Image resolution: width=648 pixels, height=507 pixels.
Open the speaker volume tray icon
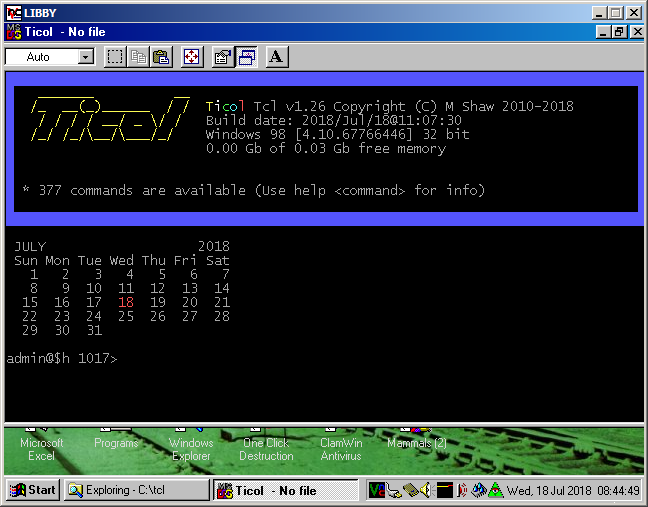425,490
